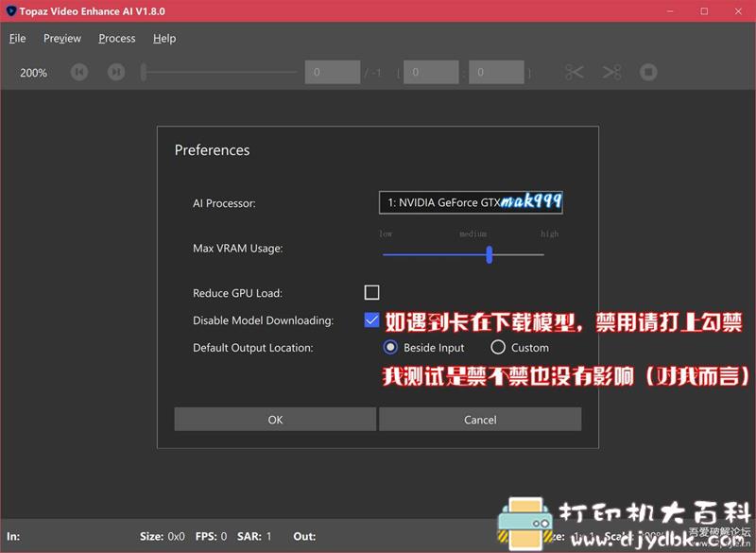Image resolution: width=756 pixels, height=553 pixels.
Task: Click the Max VRAM Usage slider handle
Action: (490, 254)
